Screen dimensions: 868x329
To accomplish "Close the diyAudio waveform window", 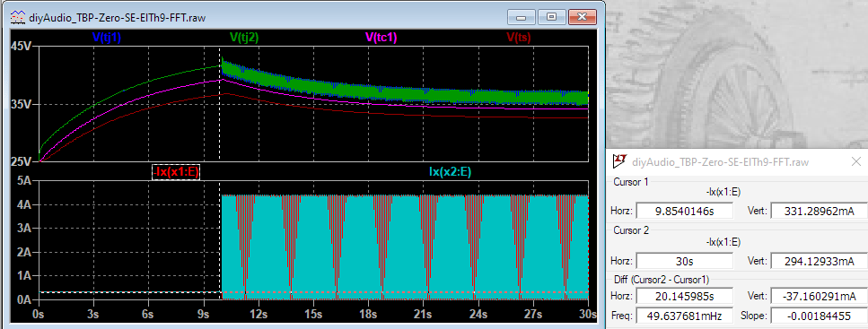I will coord(582,17).
